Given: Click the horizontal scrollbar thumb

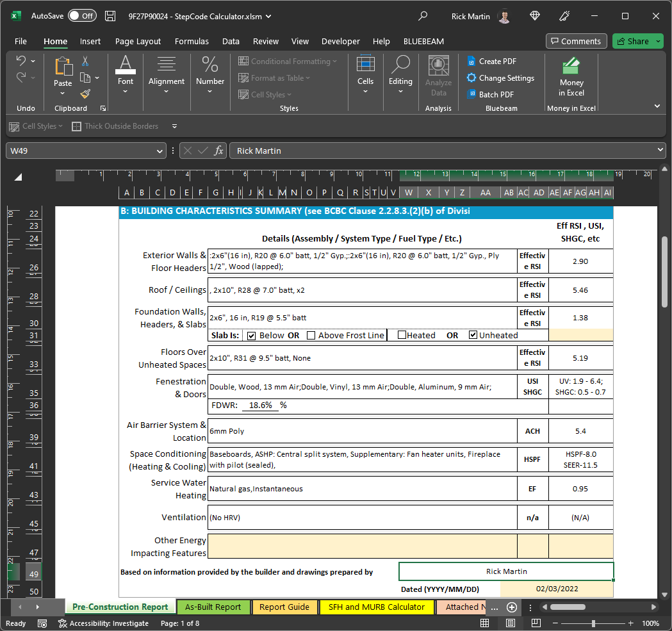Looking at the screenshot, I should click(x=568, y=607).
